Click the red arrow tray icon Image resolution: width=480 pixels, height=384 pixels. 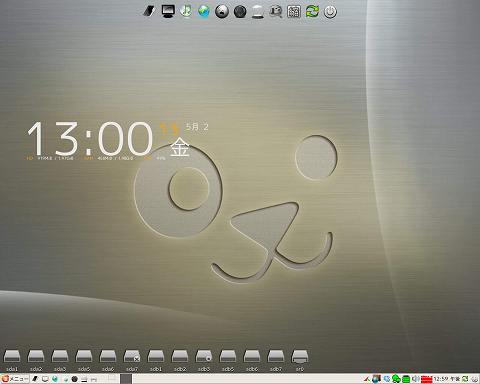367,379
